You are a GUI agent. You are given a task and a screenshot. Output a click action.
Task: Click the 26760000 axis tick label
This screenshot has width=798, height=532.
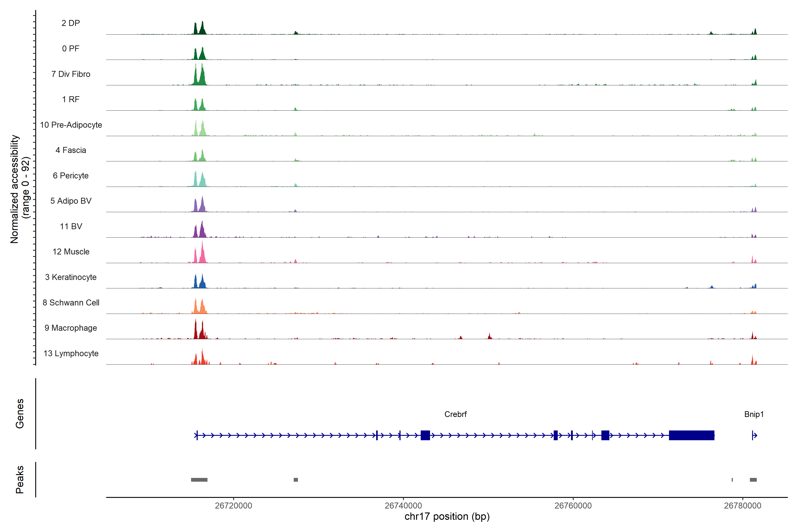tap(573, 506)
